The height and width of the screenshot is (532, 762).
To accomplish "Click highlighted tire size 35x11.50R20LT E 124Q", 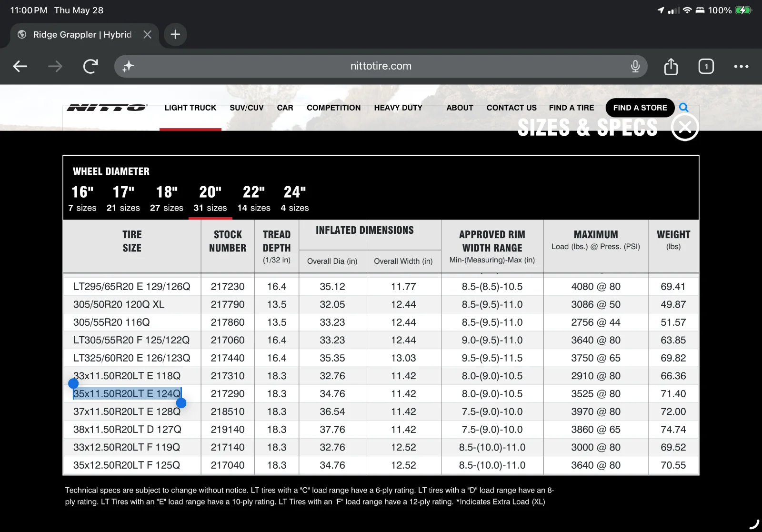I will [x=127, y=394].
